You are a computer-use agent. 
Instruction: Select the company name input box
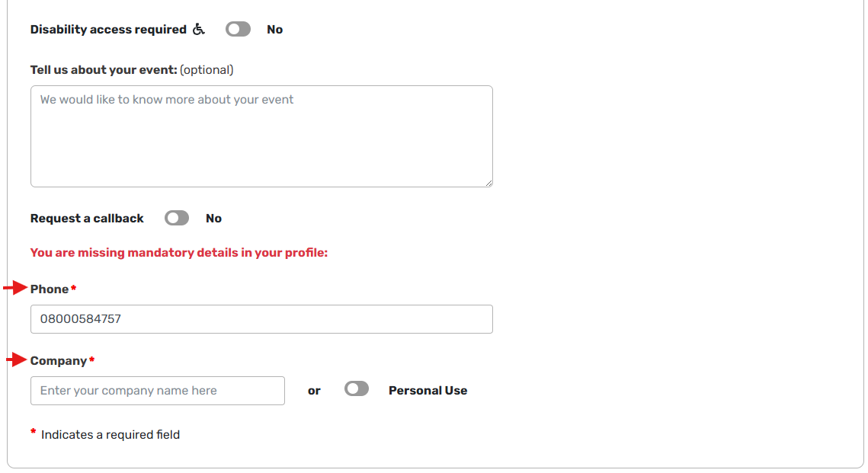158,391
